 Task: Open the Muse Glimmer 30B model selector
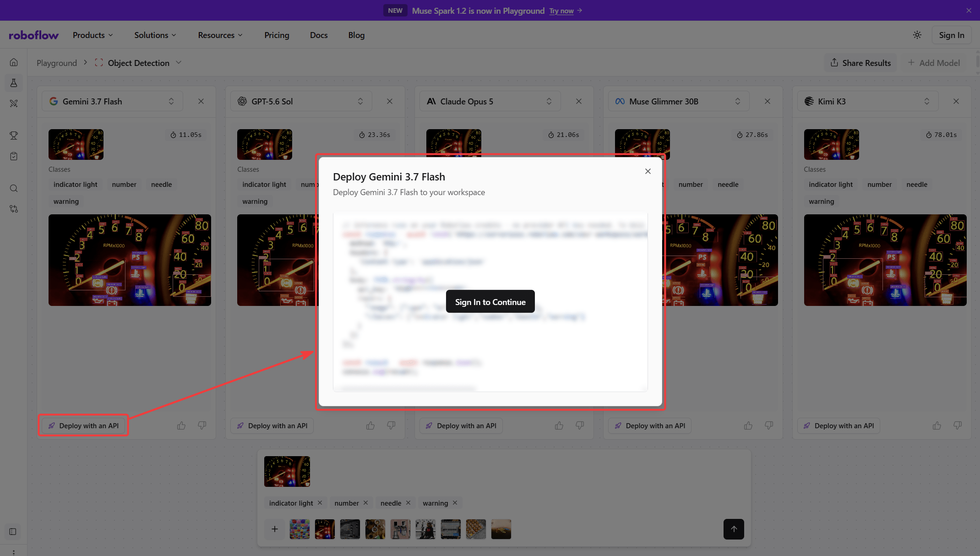pos(679,101)
